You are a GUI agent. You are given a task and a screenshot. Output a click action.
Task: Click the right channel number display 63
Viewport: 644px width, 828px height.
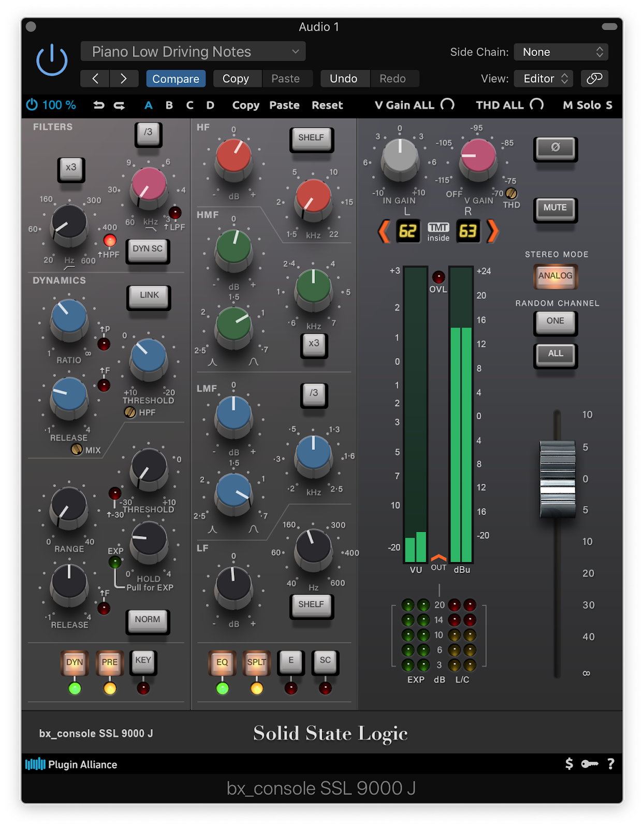pos(467,231)
